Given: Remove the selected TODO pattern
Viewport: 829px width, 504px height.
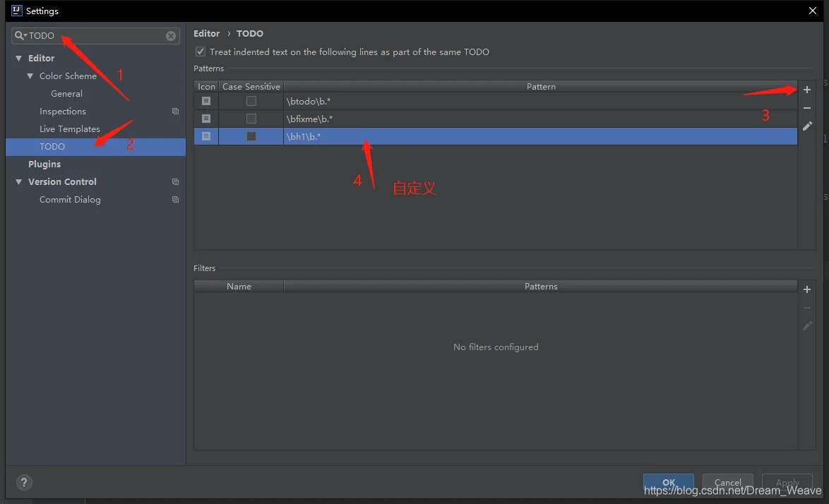Looking at the screenshot, I should tap(807, 108).
